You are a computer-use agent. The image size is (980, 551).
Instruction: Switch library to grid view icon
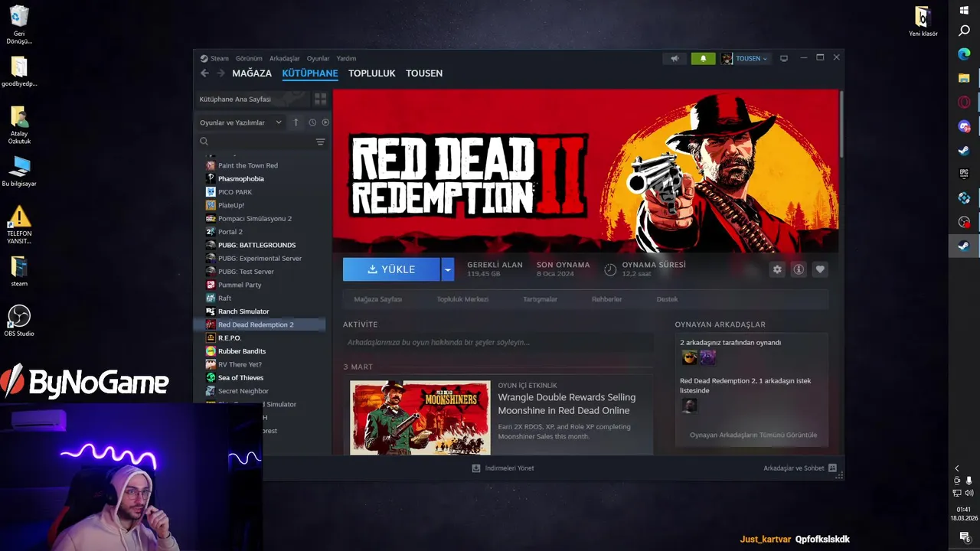point(320,99)
